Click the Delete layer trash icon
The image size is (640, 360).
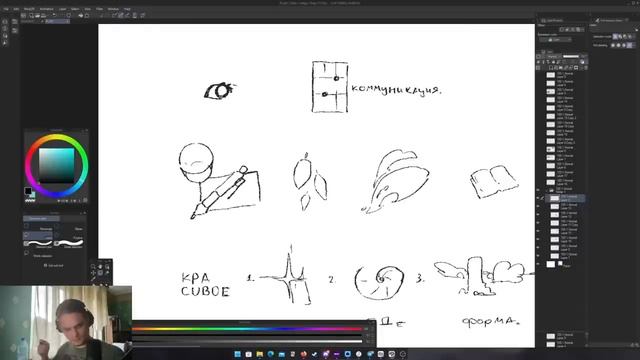(x=586, y=68)
